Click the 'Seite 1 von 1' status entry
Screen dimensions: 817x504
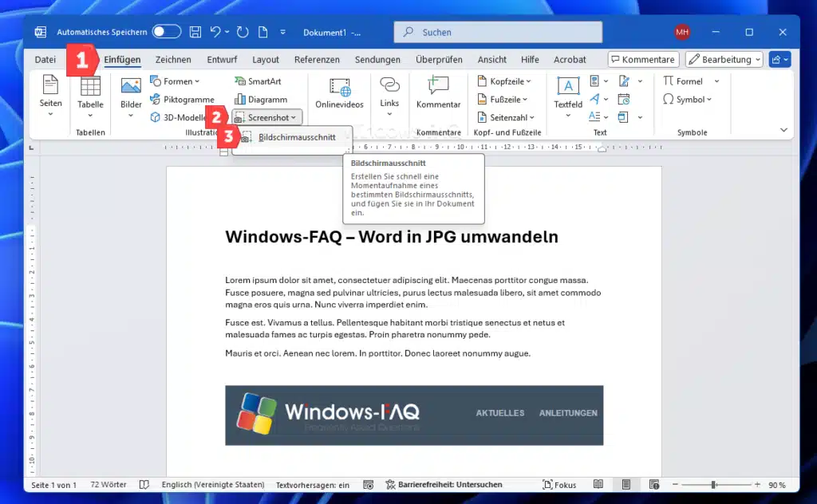coord(53,485)
